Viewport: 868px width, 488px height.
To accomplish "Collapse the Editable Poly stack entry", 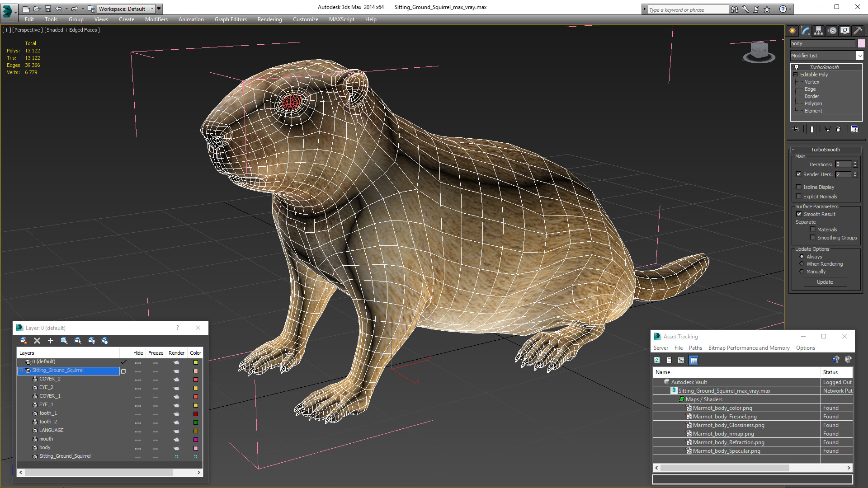I will click(795, 75).
